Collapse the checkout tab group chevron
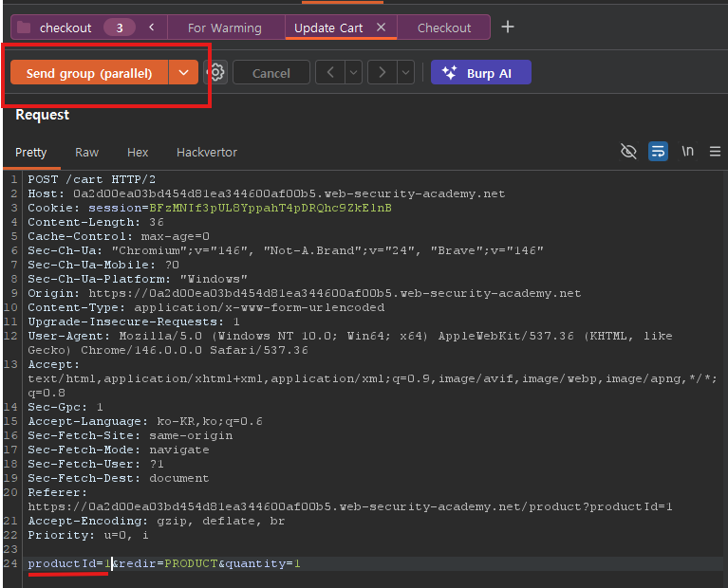This screenshot has height=588, width=728. coord(152,28)
